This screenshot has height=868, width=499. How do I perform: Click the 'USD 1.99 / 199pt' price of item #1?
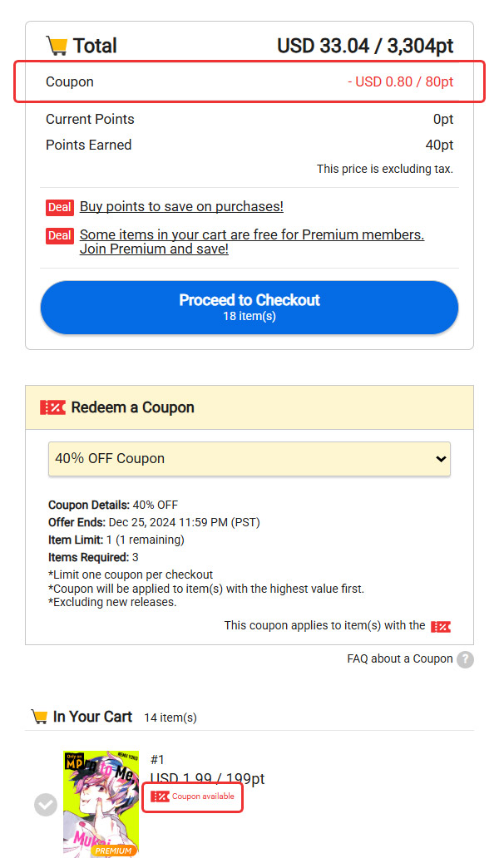point(206,778)
